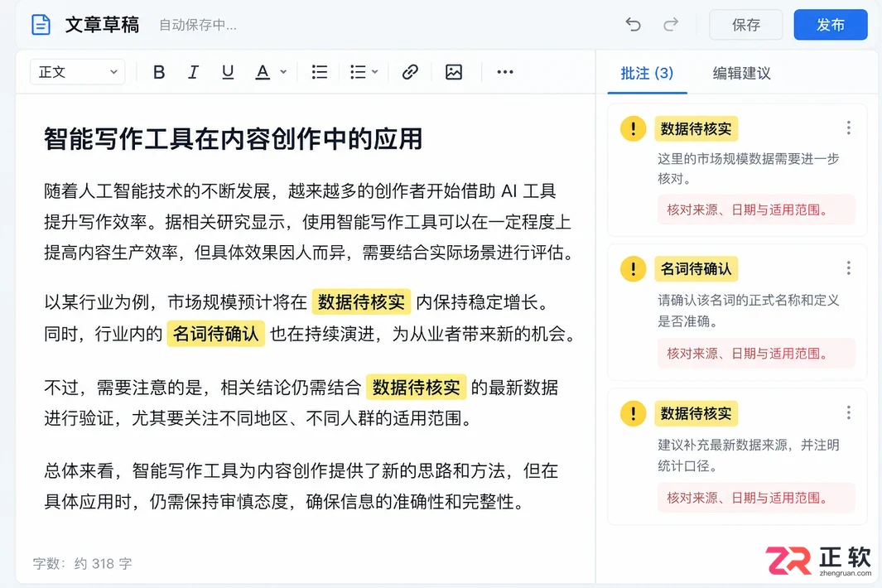Click the 数据待核实 label on the third comment card
This screenshot has height=588, width=882.
click(696, 413)
